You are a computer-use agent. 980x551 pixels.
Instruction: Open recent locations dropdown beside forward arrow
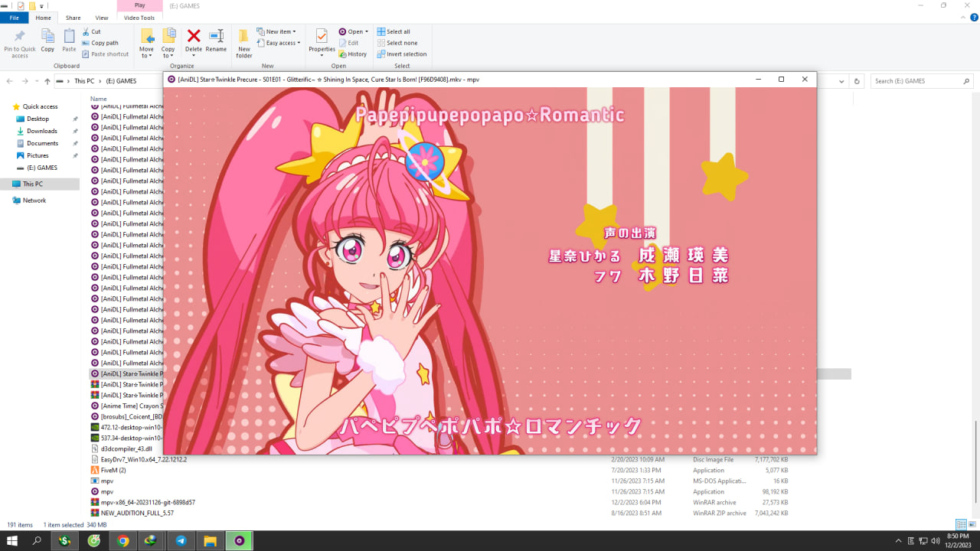point(37,81)
